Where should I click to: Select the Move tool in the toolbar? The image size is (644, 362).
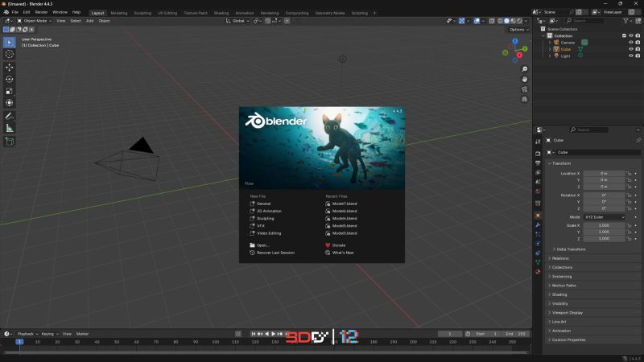pyautogui.click(x=10, y=67)
